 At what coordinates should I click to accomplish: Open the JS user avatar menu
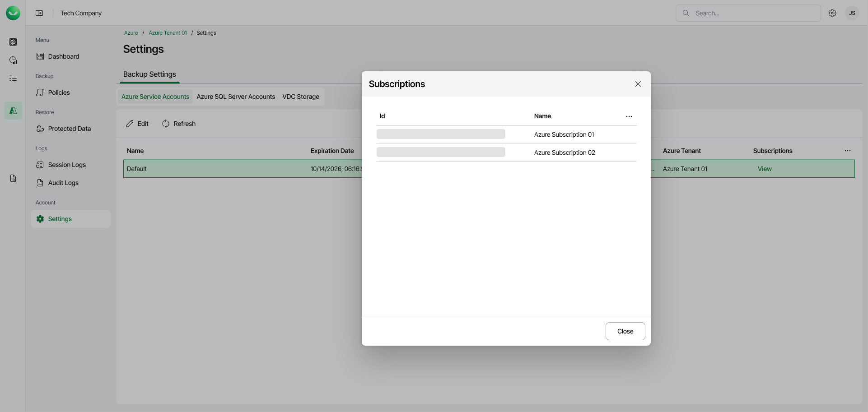[852, 13]
